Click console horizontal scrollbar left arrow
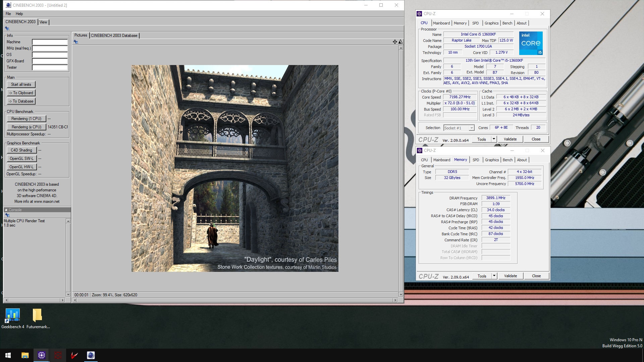This screenshot has width=644, height=362. click(x=6, y=300)
